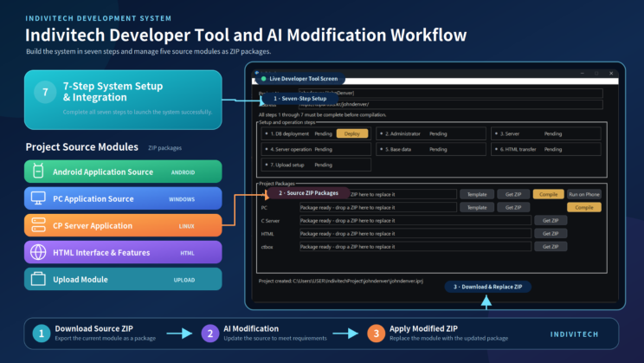Viewport: 644px width, 363px height.
Task: Click the 'Project created:' status line
Action: [x=340, y=282]
